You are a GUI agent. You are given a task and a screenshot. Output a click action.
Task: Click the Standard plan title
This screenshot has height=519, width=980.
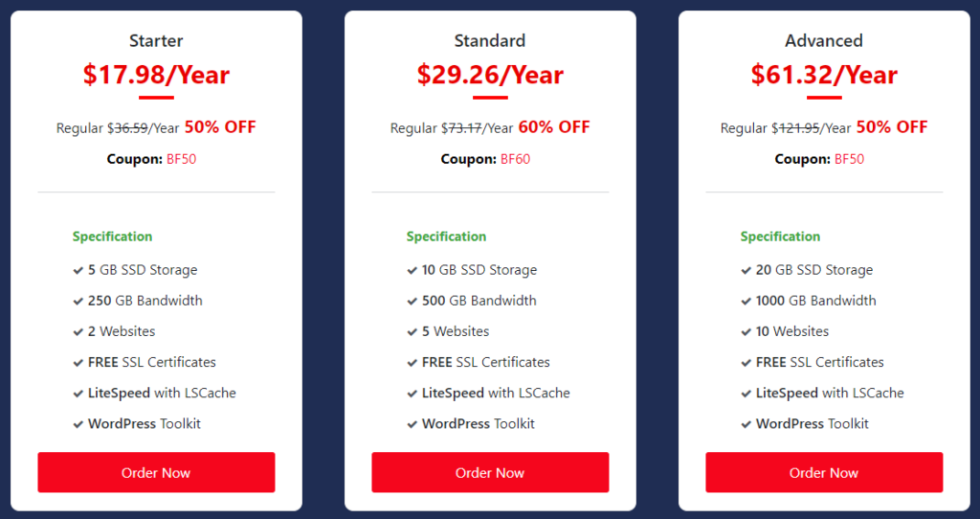click(490, 40)
